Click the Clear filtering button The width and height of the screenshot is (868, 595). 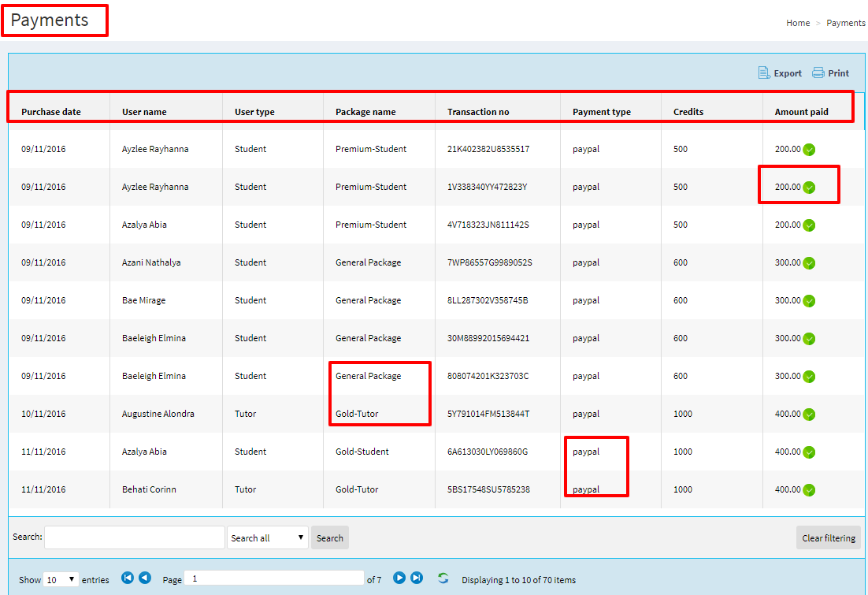[x=828, y=538]
